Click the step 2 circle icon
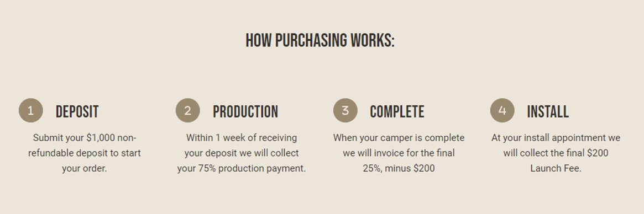 188,110
